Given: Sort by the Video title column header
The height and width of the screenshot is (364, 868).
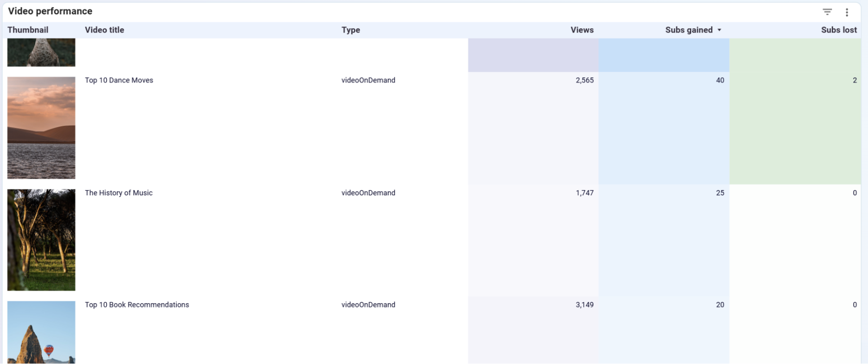Looking at the screenshot, I should coord(104,30).
